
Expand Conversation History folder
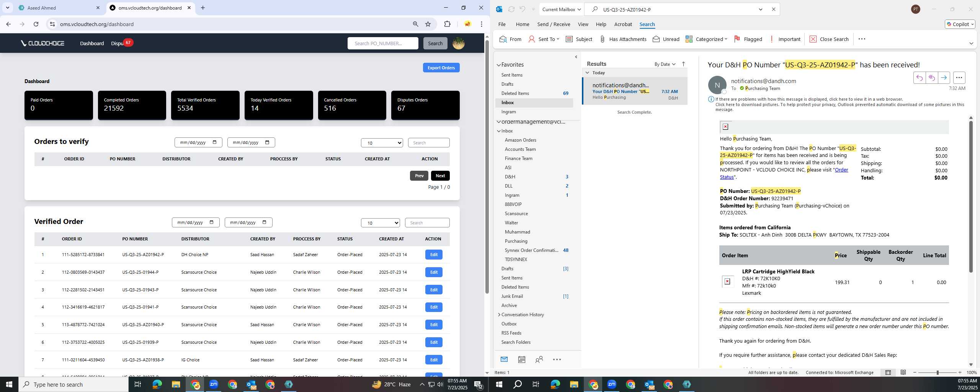(x=499, y=315)
